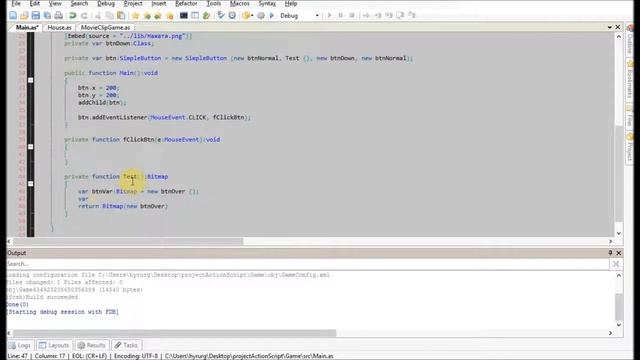This screenshot has width=640, height=360.
Task: Click the window layout icon beside command prompt
Action: pos(195,16)
